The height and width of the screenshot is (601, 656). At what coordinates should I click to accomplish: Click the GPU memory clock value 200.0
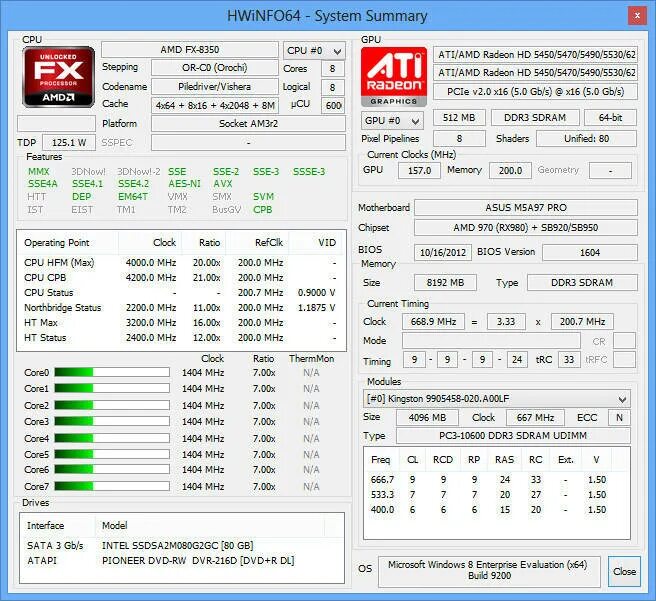(x=510, y=171)
